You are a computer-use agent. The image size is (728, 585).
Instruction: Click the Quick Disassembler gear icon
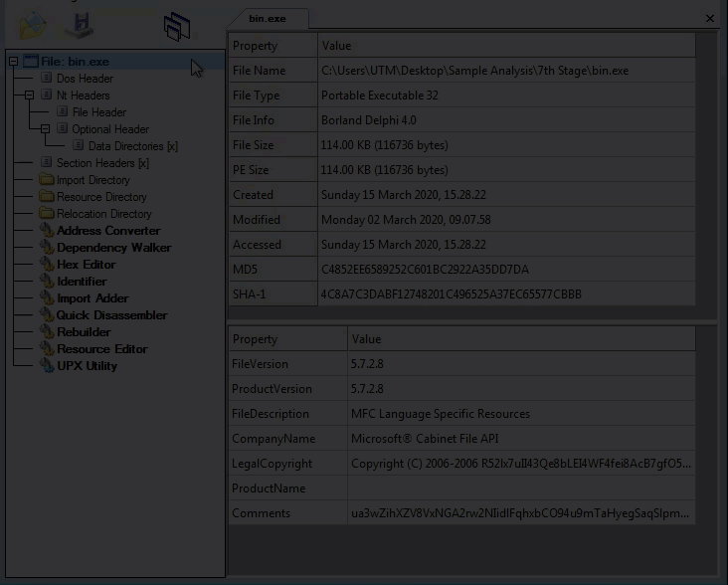47,314
